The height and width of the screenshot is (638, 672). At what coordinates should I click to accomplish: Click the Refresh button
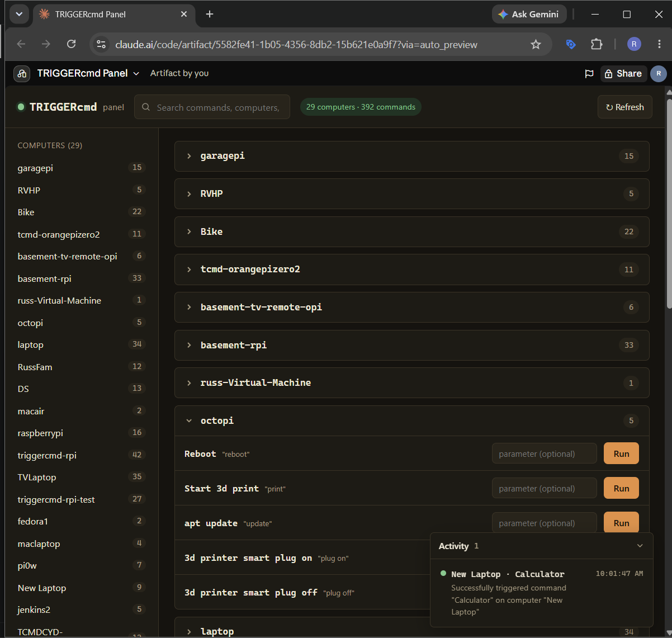[625, 107]
